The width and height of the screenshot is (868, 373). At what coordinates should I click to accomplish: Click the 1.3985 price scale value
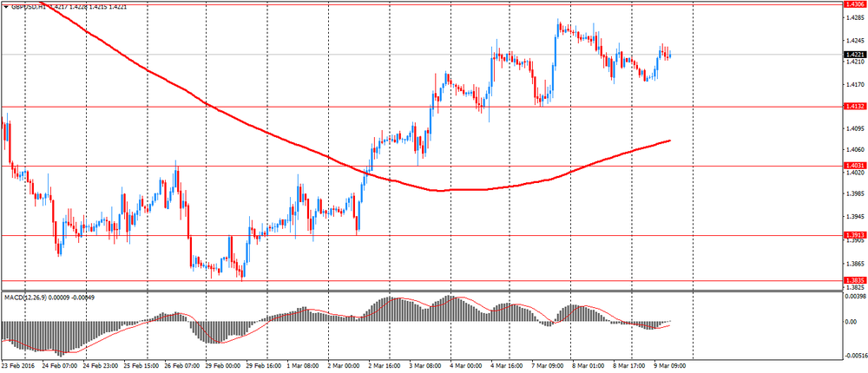(856, 193)
